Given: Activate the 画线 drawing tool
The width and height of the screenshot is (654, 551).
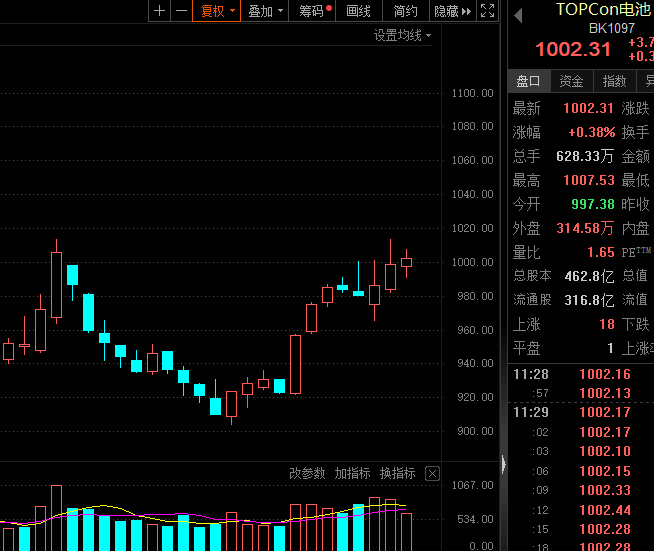Looking at the screenshot, I should (x=358, y=11).
